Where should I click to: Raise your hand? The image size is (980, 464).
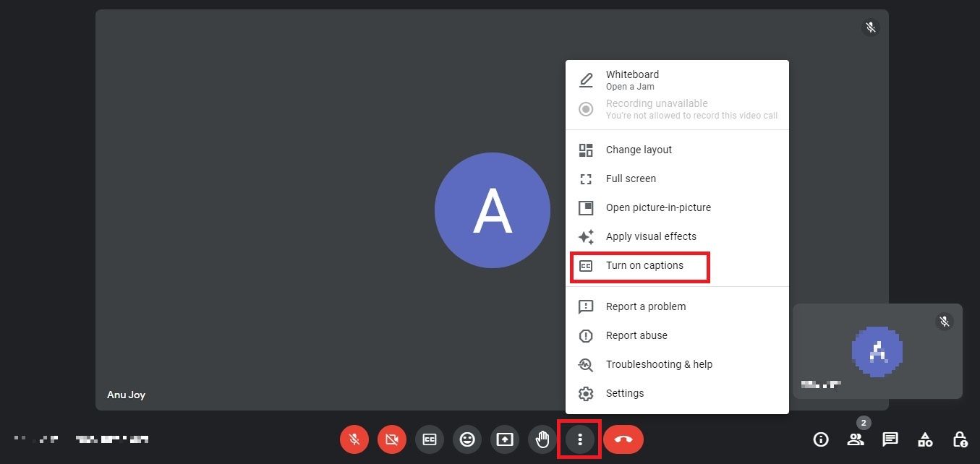coord(542,439)
